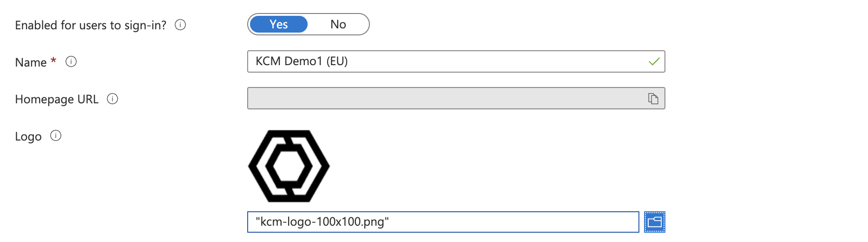Click the Name field label
The height and width of the screenshot is (242, 868).
31,62
